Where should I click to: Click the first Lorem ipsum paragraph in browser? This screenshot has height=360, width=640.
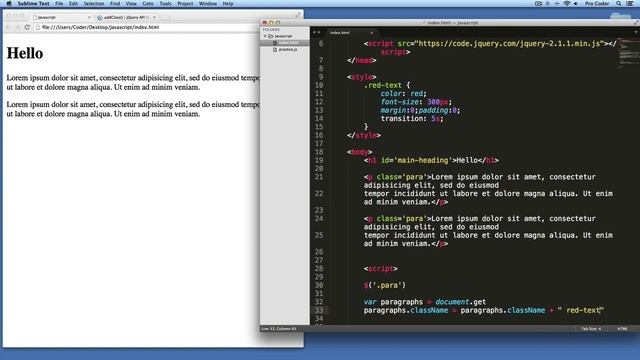coord(133,82)
